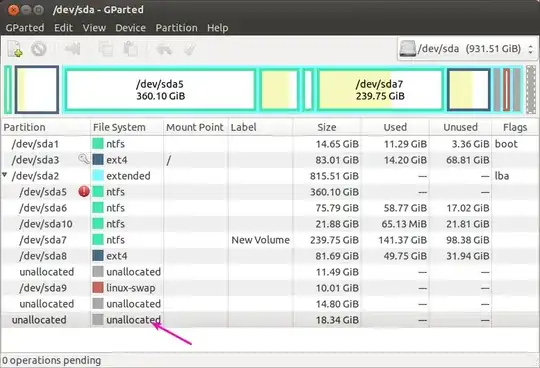
Task: Click the 'New Volume' label cell
Action: 260,240
